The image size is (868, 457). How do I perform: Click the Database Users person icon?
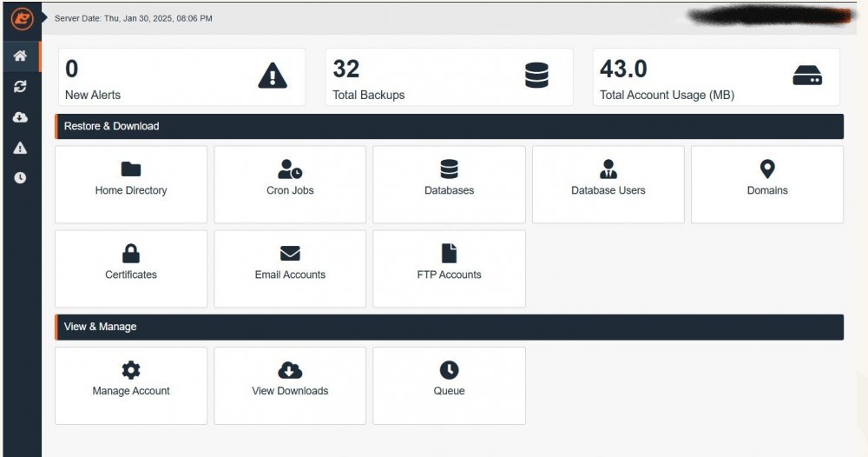(x=608, y=169)
